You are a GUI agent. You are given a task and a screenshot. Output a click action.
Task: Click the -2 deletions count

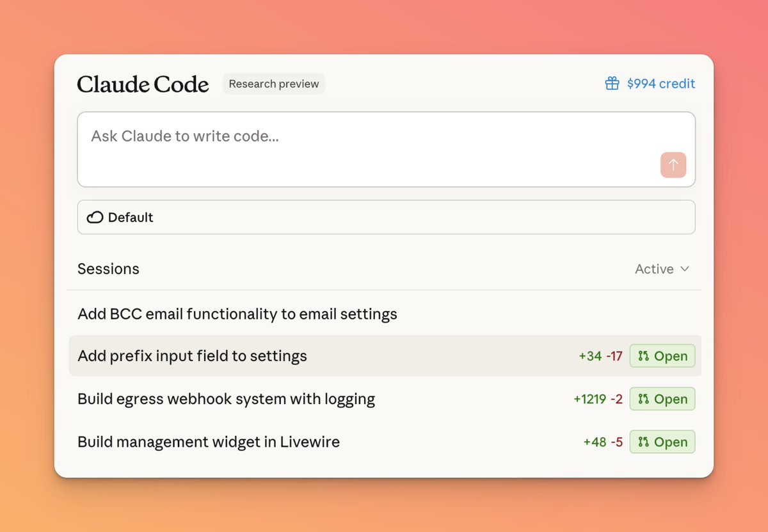click(x=616, y=399)
